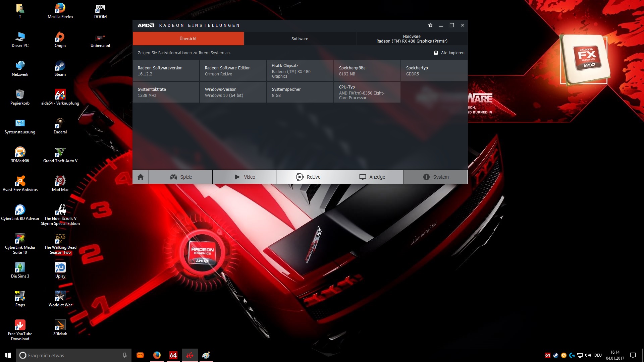Open the Video section
This screenshot has width=644, height=362.
point(245,177)
